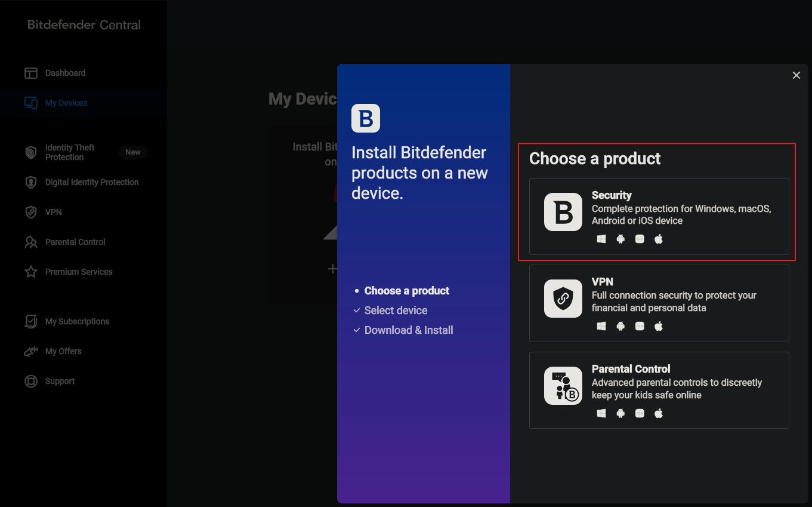Open the My Offers handshake icon
812x507 pixels.
[x=31, y=351]
